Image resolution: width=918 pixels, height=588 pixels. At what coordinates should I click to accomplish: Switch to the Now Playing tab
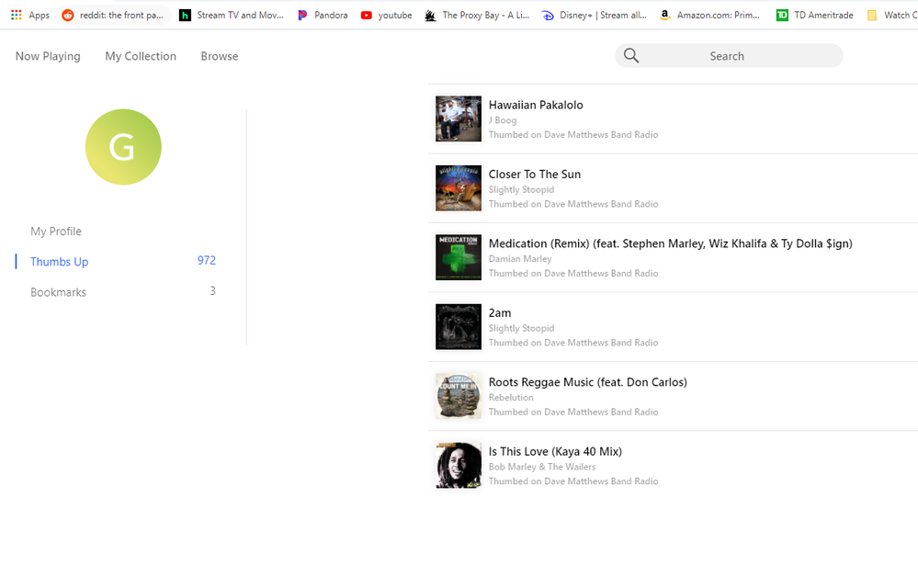coord(48,56)
